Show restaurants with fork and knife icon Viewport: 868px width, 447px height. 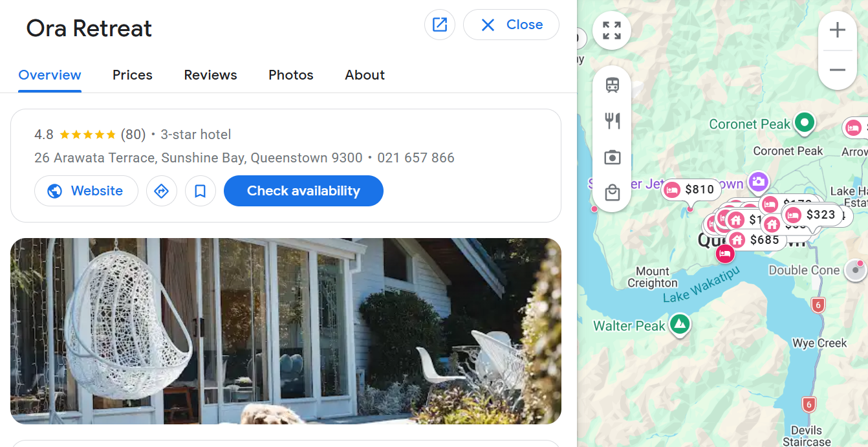pyautogui.click(x=613, y=120)
